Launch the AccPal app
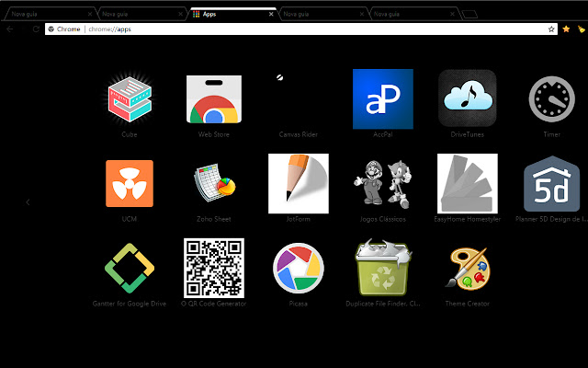This screenshot has height=368, width=588. coord(383,99)
